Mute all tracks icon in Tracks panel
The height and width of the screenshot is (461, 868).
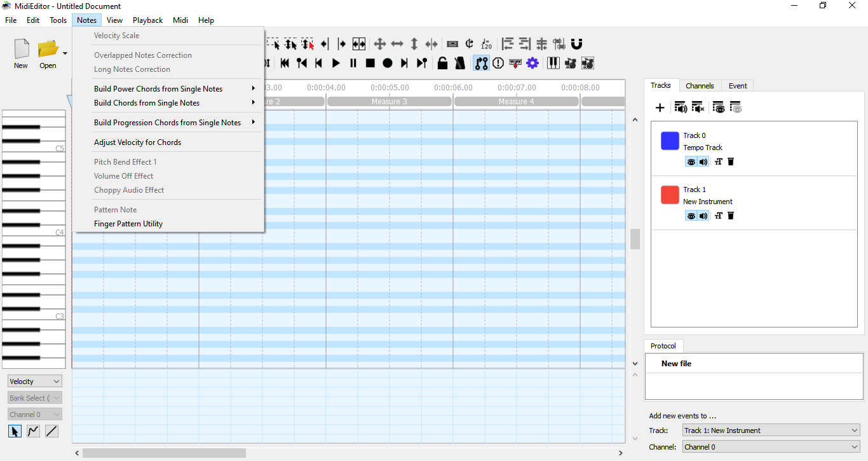pos(698,107)
